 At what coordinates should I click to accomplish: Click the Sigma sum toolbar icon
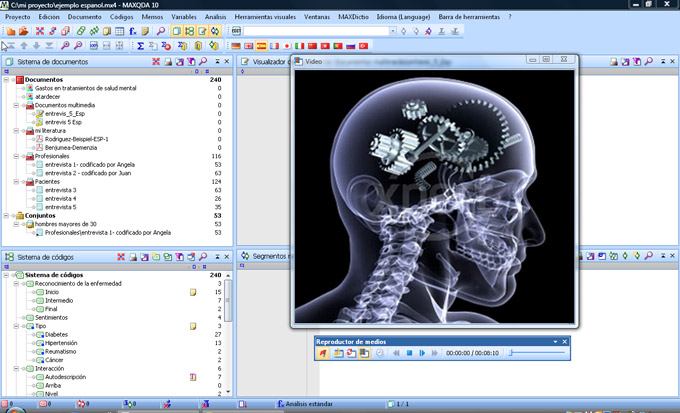pyautogui.click(x=140, y=46)
